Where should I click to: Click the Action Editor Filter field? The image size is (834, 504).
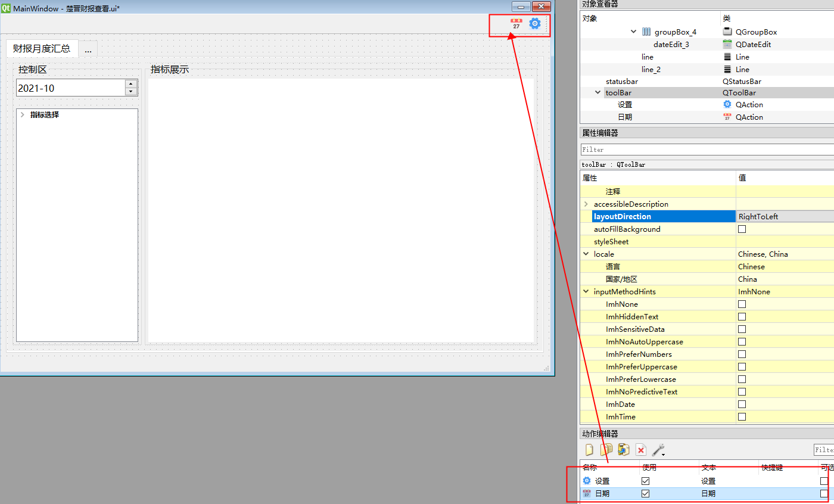[824, 450]
